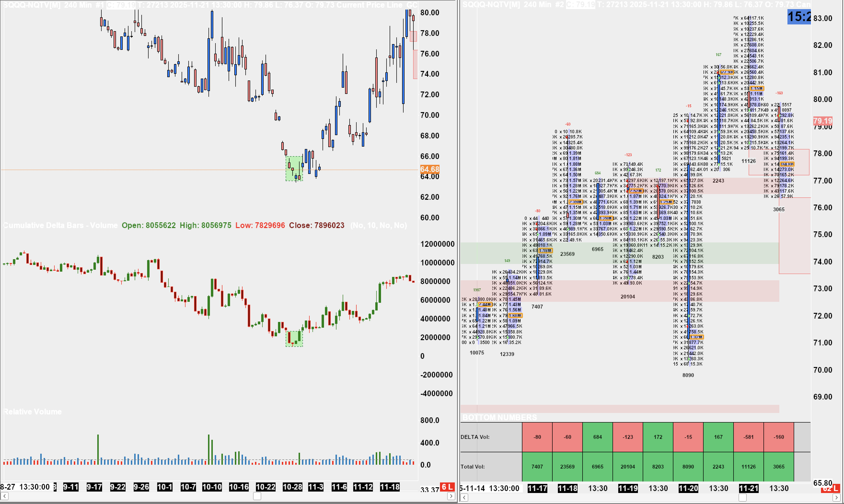
Task: Click the pink 79.19 current price label
Action: (823, 121)
